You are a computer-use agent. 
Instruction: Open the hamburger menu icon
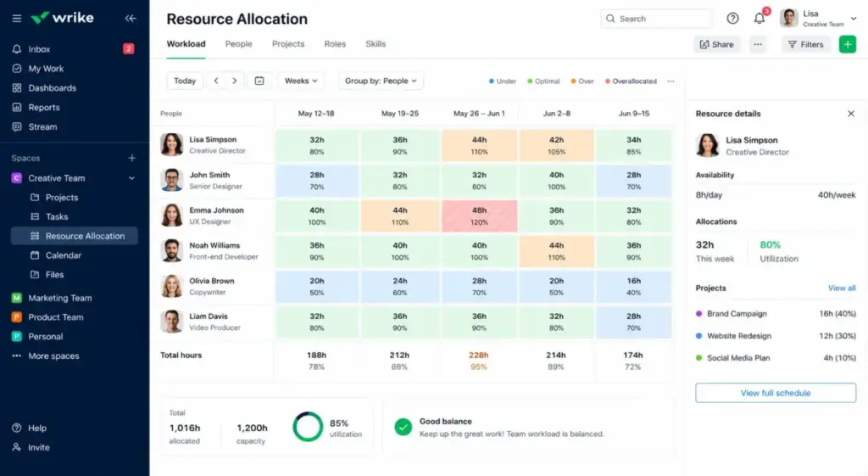(x=17, y=19)
